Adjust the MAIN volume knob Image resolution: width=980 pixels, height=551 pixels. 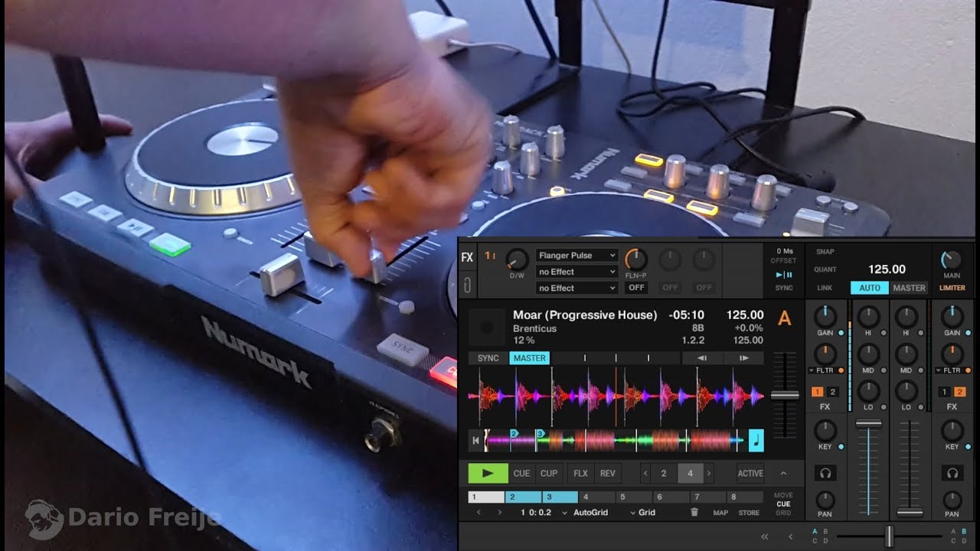click(952, 259)
